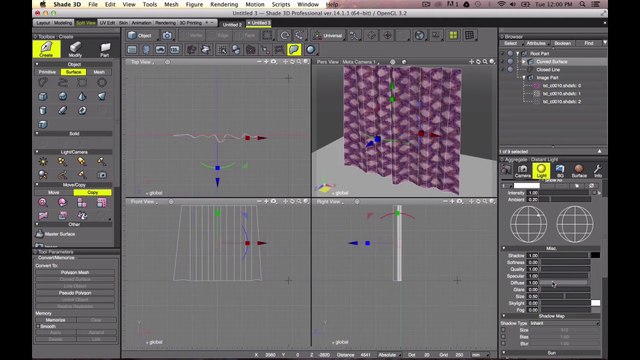Toggle visibility dot for Curved Surface
The height and width of the screenshot is (360, 640).
coord(510,62)
